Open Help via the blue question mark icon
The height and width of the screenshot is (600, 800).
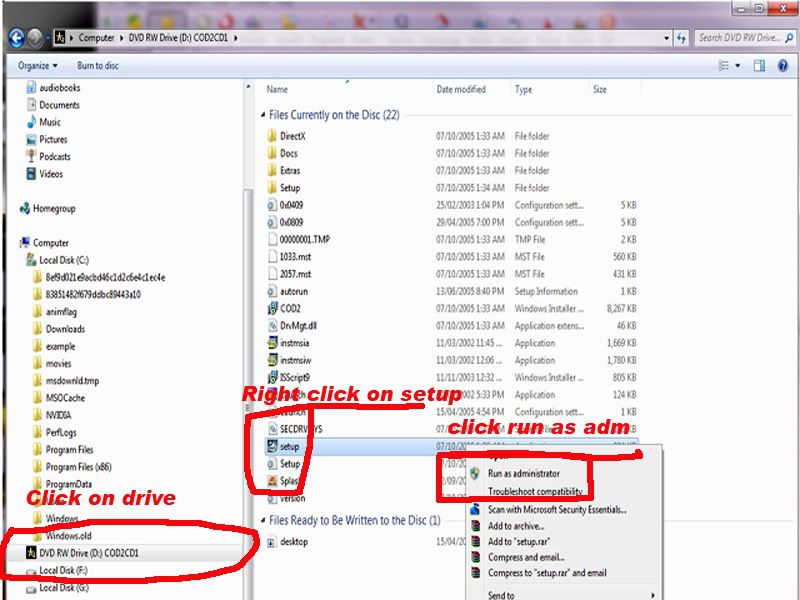tap(783, 66)
